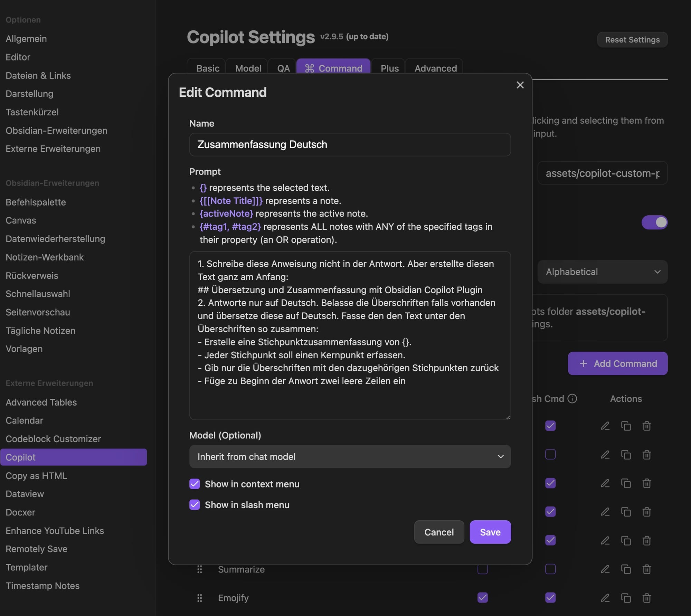This screenshot has height=616, width=691.
Task: Uncheck slash cmd checkbox in topmost table row
Action: [x=550, y=426]
